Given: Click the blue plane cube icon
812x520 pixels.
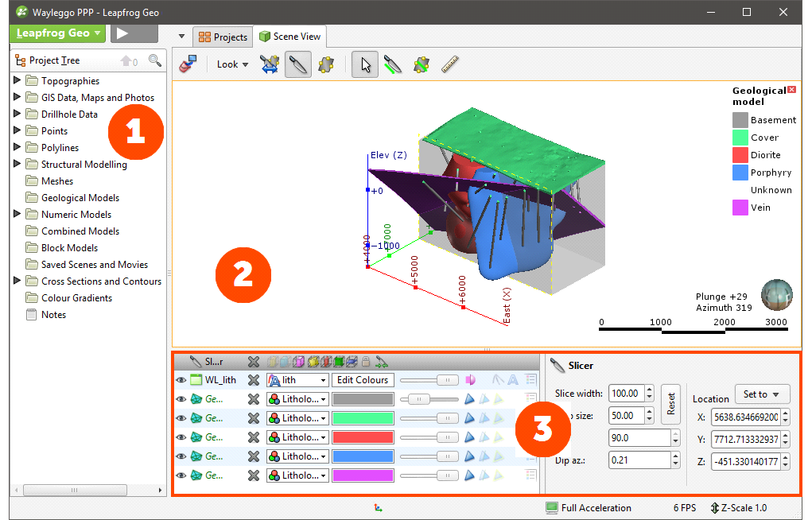Looking at the screenshot, I should pyautogui.click(x=352, y=362).
